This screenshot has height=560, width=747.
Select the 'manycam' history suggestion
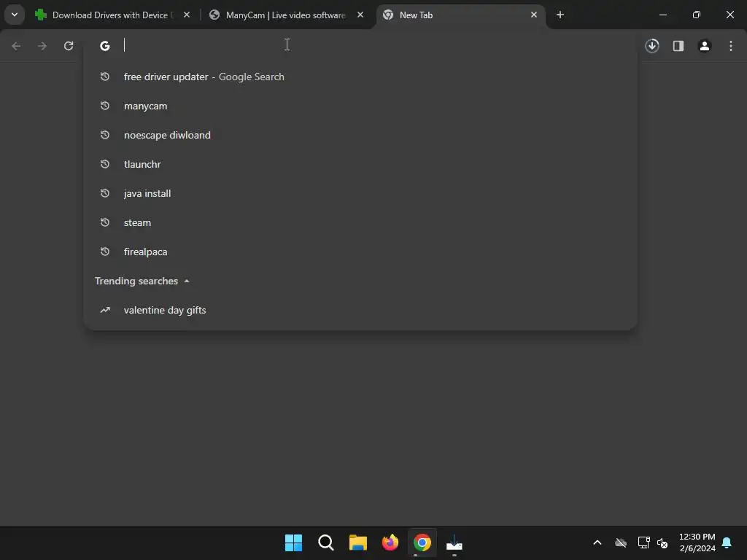(360, 106)
